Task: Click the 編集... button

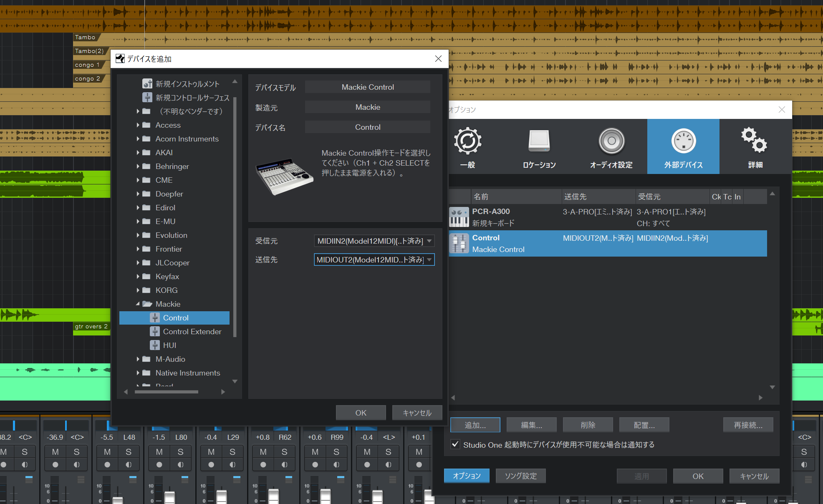Action: point(532,425)
